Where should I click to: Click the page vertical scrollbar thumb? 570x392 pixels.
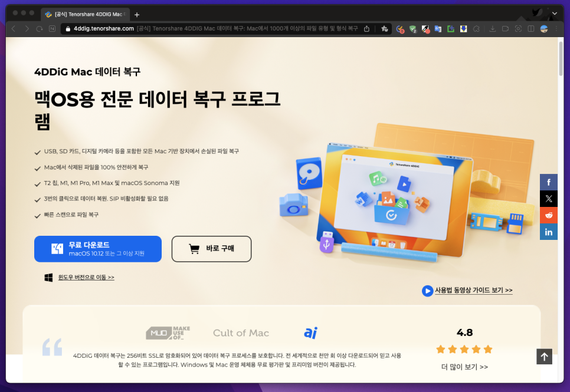click(x=561, y=58)
